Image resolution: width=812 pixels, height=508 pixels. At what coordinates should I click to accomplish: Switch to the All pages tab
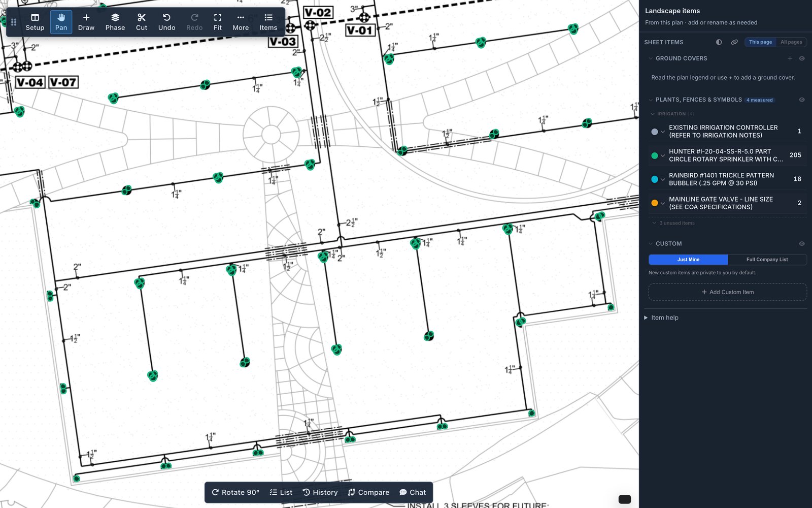point(791,42)
